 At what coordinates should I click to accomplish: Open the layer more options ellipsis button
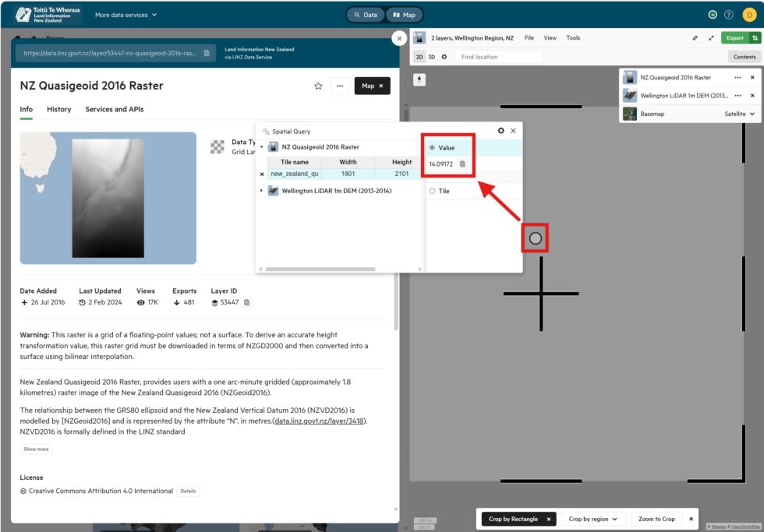point(340,86)
